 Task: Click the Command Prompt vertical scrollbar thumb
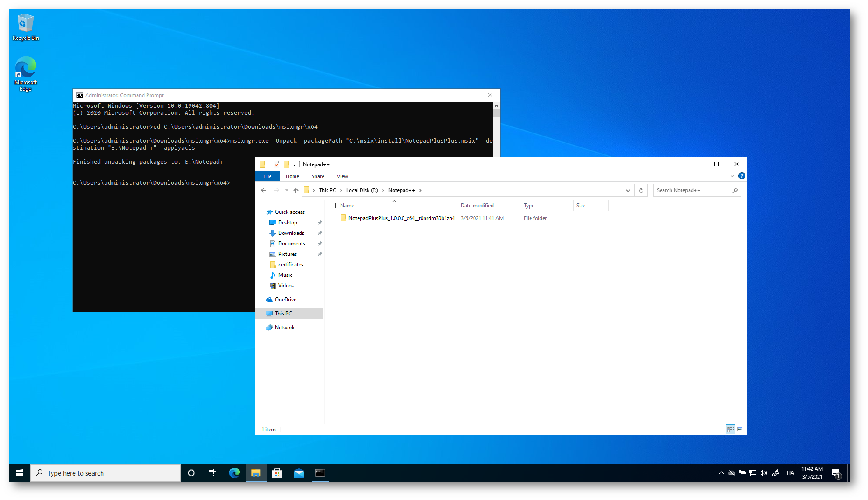(496, 113)
